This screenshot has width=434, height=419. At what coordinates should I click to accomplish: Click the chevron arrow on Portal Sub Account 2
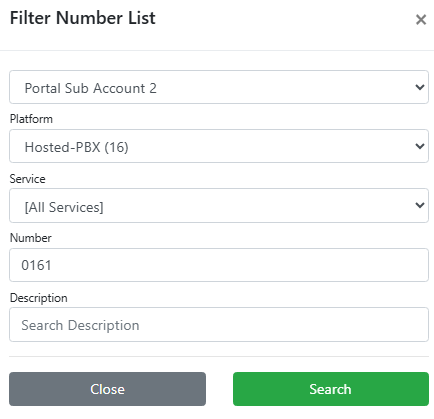[420, 87]
